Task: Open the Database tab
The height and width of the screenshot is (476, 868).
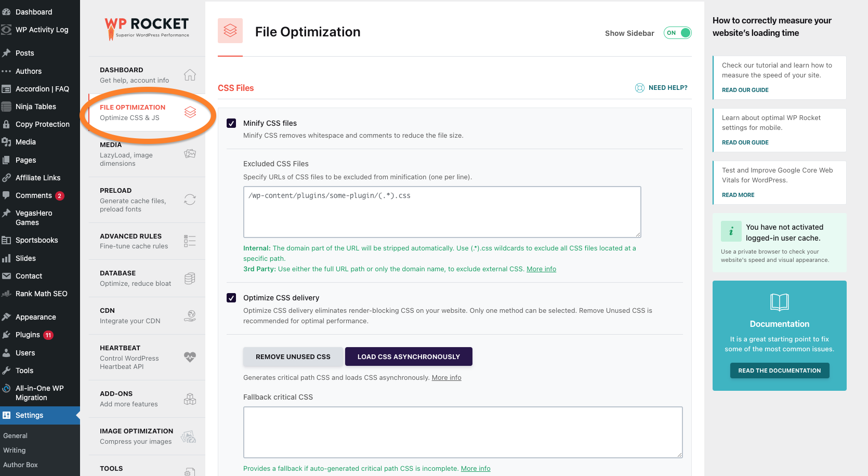Action: (x=147, y=279)
